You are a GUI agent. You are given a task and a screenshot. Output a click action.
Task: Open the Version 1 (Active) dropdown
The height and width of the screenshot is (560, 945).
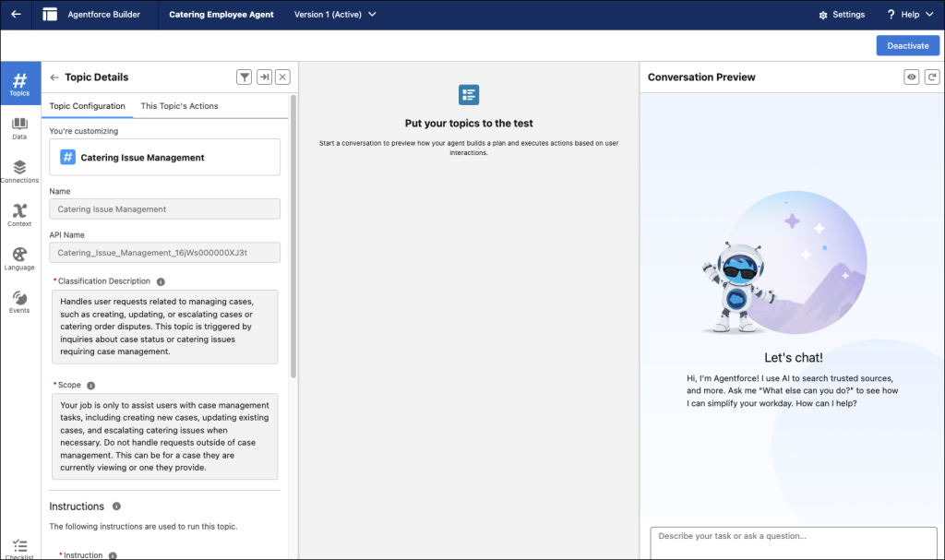coord(335,14)
